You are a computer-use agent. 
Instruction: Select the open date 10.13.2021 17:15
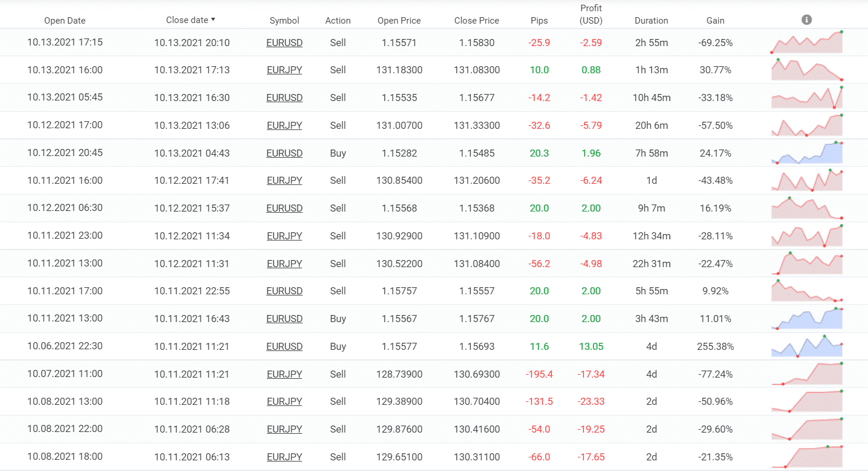(65, 43)
